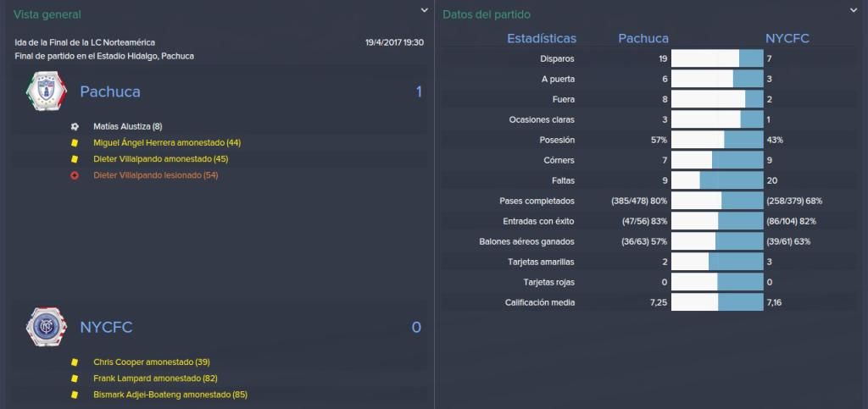Select Matías Alustiza goal event
This screenshot has width=868, height=409.
128,126
